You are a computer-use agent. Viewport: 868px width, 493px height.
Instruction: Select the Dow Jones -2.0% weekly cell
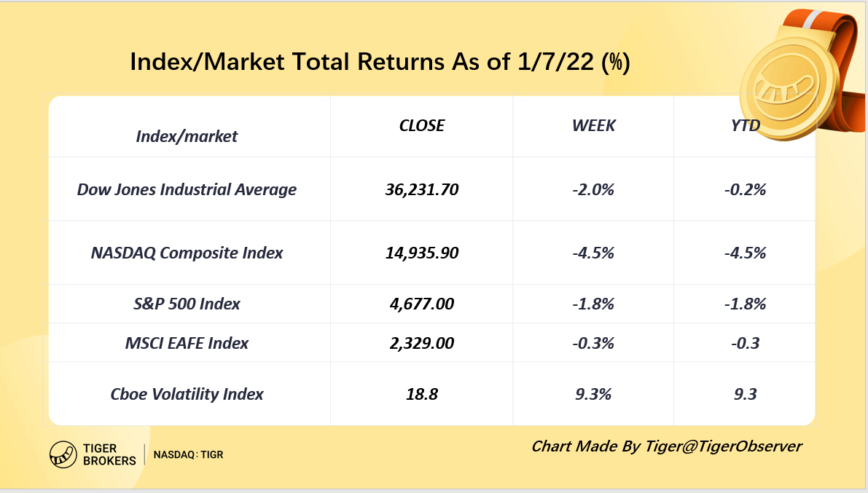(x=593, y=189)
